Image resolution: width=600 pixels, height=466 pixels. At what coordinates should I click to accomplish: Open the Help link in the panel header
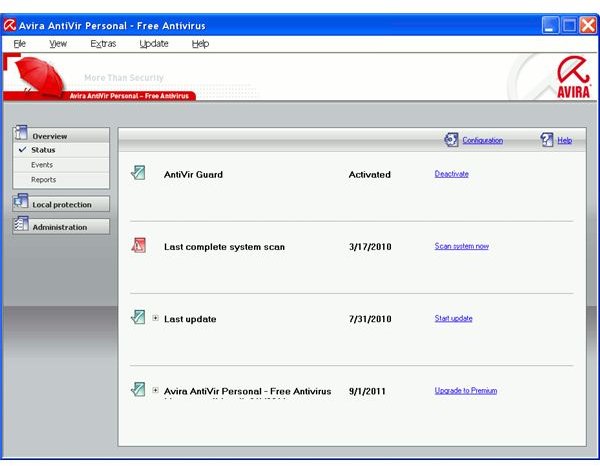coord(564,140)
